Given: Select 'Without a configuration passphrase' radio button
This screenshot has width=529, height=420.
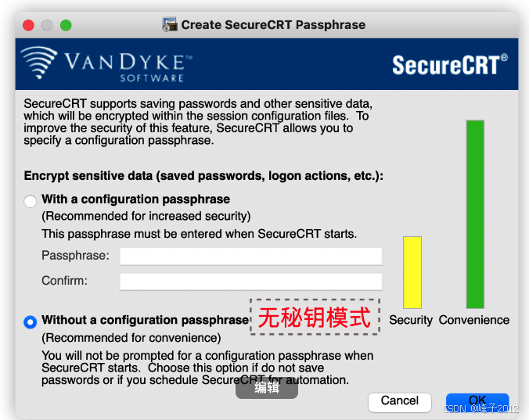Looking at the screenshot, I should [x=30, y=322].
